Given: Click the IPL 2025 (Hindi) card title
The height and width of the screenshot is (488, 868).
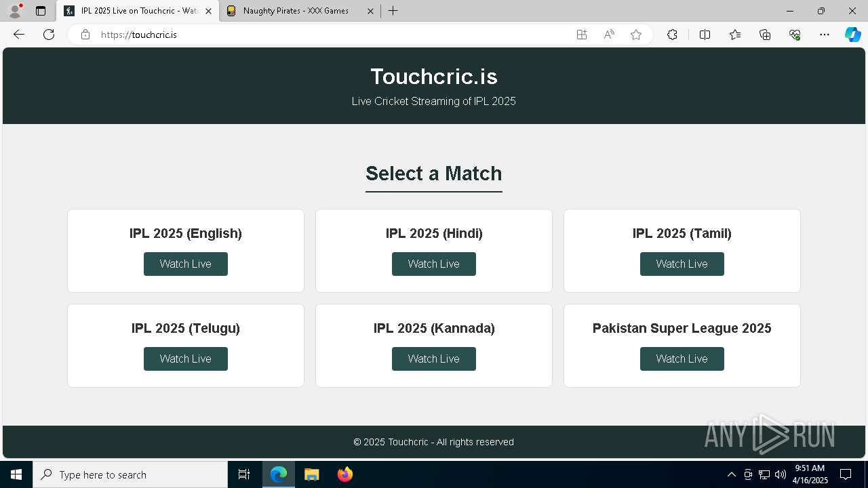Looking at the screenshot, I should (434, 233).
